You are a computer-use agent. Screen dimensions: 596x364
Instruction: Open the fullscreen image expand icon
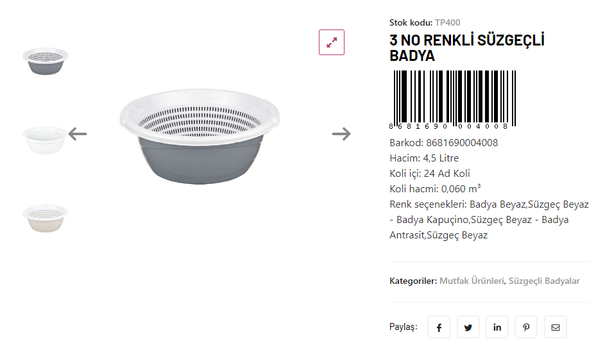click(332, 42)
